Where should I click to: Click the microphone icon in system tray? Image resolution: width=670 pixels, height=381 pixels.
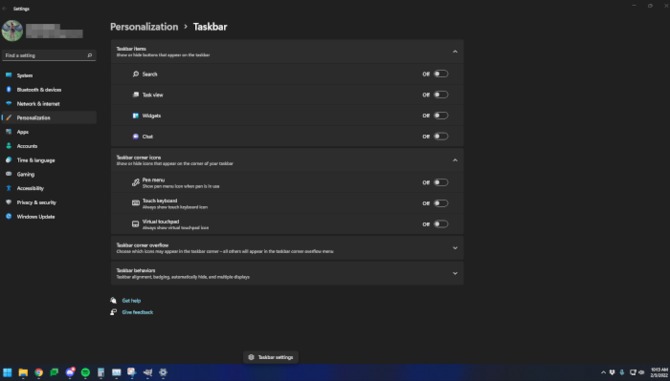[622, 372]
